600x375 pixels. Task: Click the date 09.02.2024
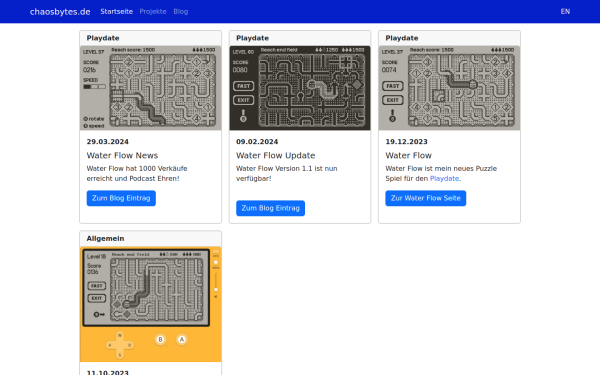pos(257,142)
